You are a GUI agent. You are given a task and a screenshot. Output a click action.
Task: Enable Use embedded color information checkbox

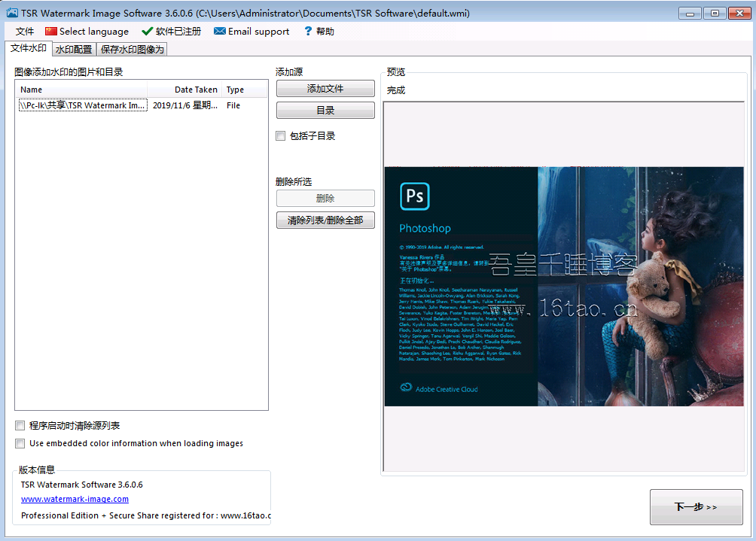coord(20,444)
